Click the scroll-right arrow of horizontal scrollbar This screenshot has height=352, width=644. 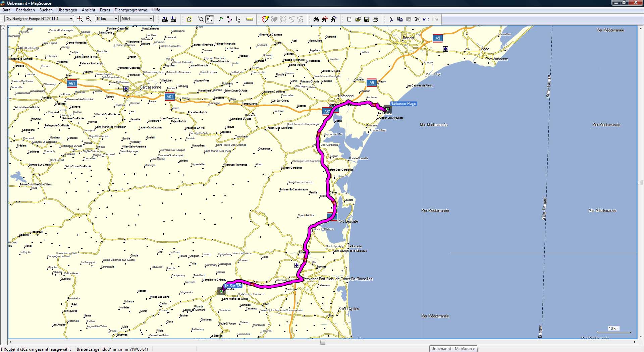point(635,342)
